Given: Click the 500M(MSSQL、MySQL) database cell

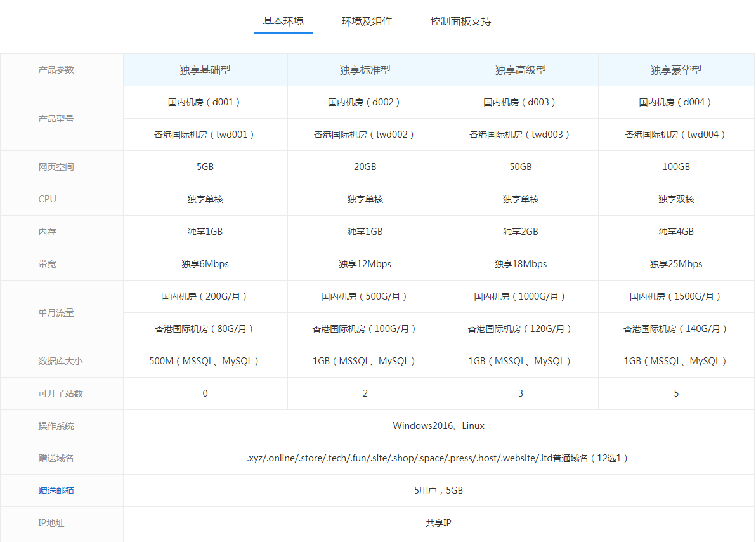Looking at the screenshot, I should tap(205, 361).
